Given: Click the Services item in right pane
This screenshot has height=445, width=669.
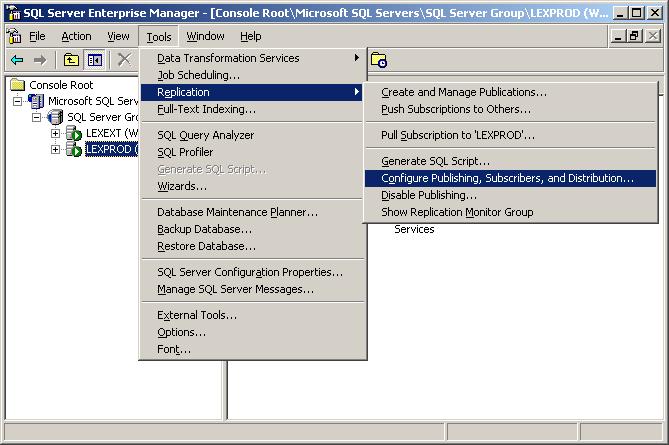Looking at the screenshot, I should [x=414, y=229].
